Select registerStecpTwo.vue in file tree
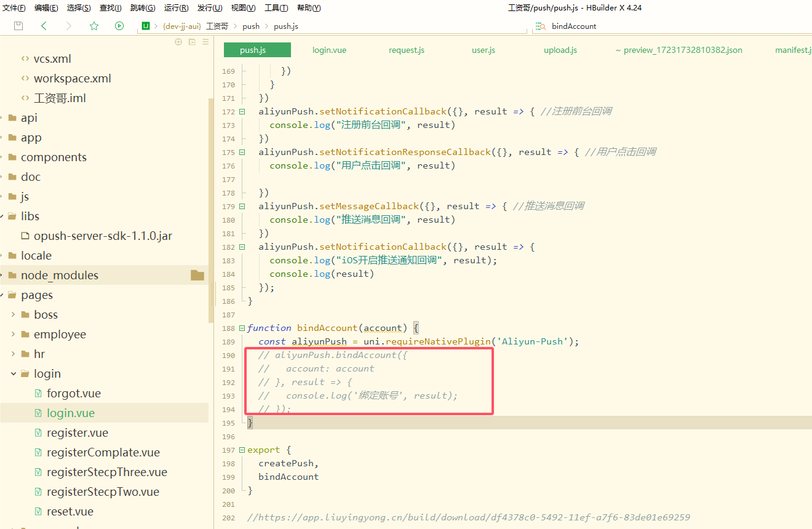The height and width of the screenshot is (529, 812). [103, 492]
